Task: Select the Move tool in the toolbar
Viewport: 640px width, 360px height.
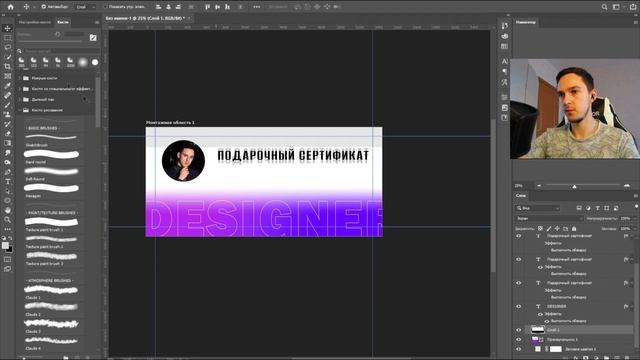Action: pyautogui.click(x=7, y=28)
